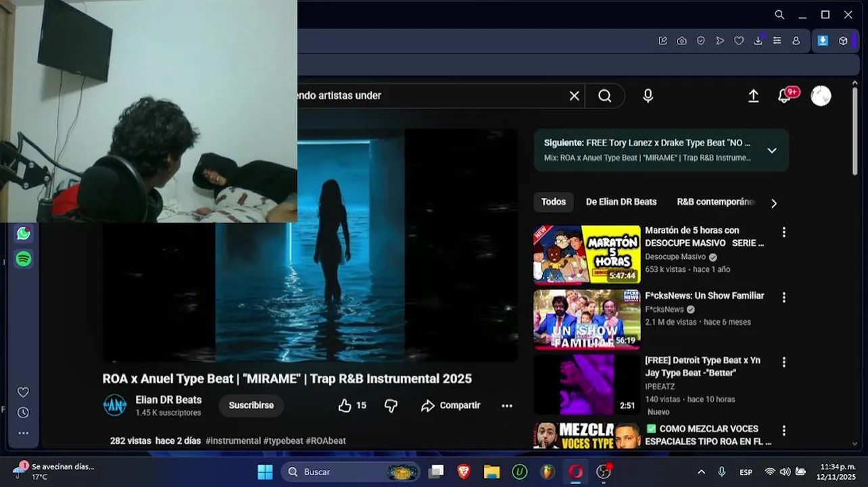The width and height of the screenshot is (868, 487).
Task: Select the R&B contemporáneo chip
Action: [x=716, y=202]
